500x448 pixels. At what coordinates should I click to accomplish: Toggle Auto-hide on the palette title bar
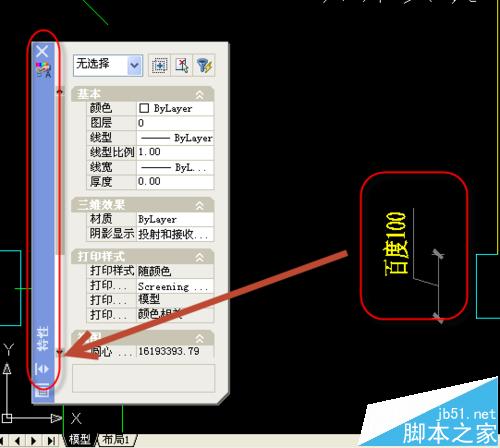42,369
